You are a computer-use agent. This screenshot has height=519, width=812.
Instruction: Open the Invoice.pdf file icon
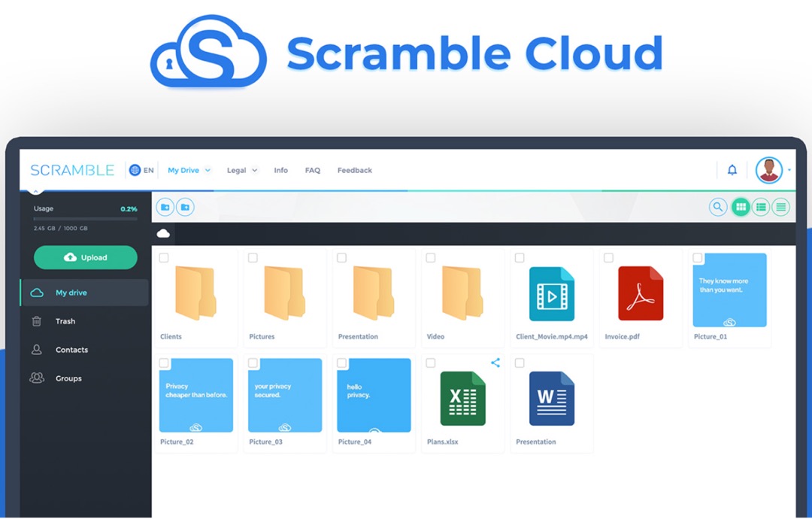click(641, 293)
